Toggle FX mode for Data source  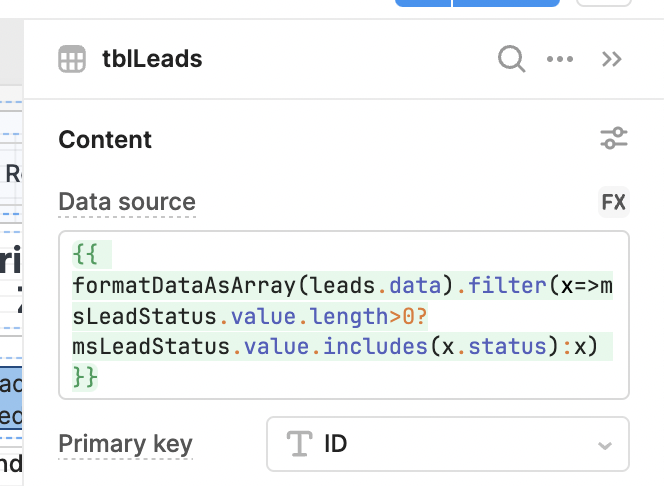[614, 202]
